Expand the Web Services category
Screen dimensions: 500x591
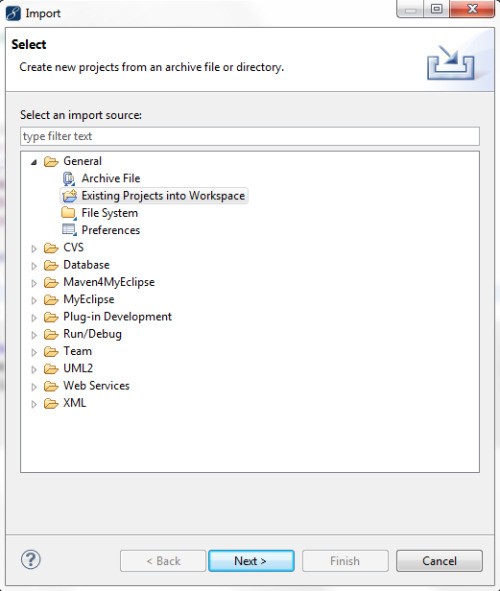[34, 387]
